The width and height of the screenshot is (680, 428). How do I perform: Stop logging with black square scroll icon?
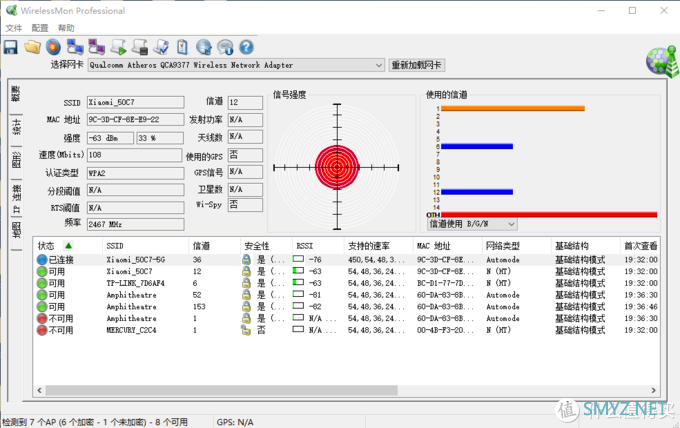pyautogui.click(x=140, y=47)
